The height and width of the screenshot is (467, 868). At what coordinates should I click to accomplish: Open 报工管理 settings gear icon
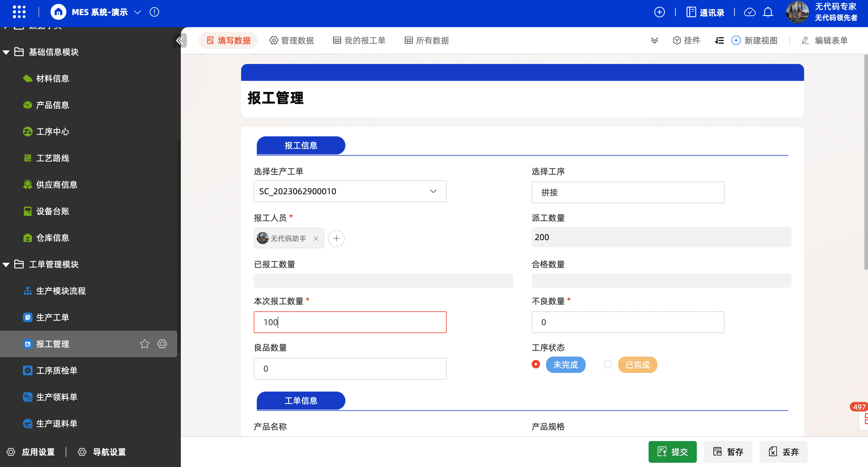click(x=162, y=344)
